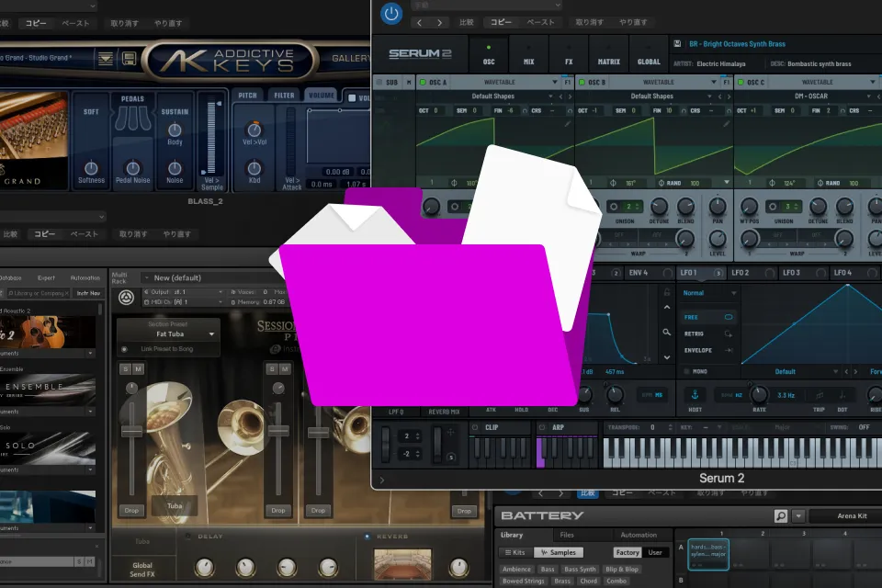882x588 pixels.
Task: Click OSC B waveform pencil edit icon
Action: point(727,124)
